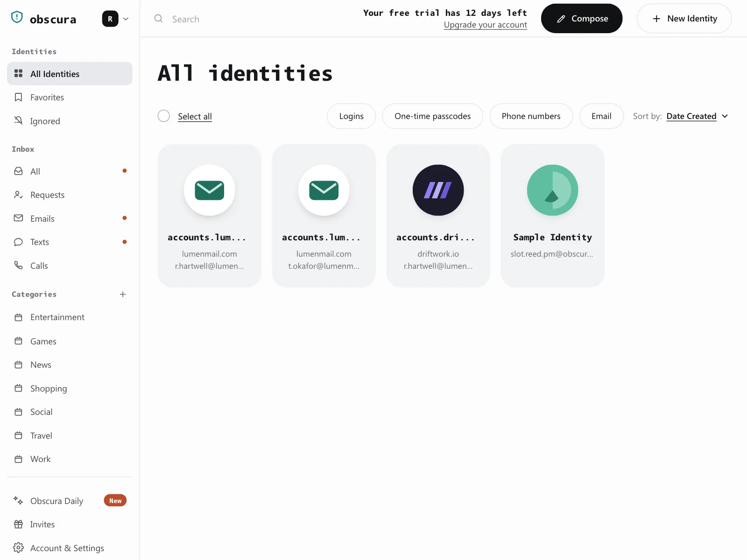The height and width of the screenshot is (560, 747).
Task: Open inbox Requests
Action: (x=70, y=195)
